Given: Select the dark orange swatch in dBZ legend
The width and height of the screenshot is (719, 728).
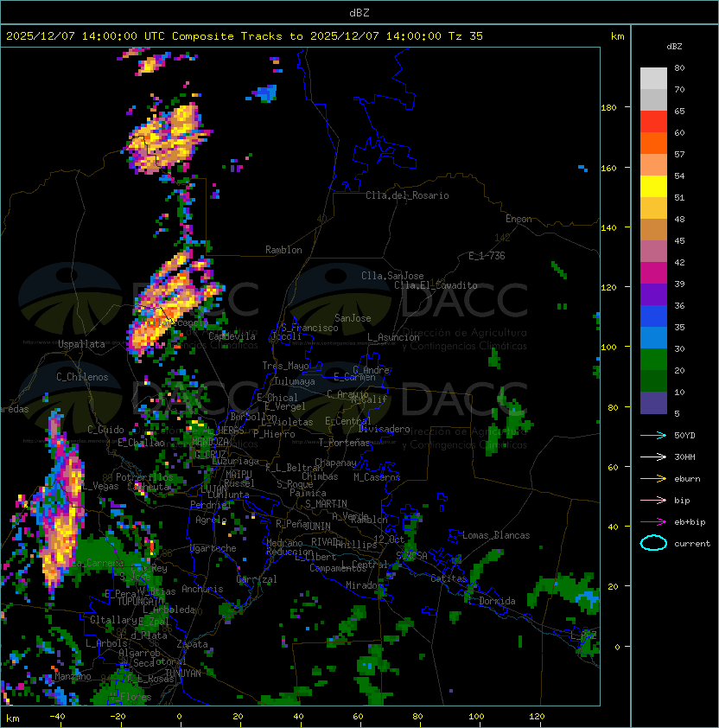Looking at the screenshot, I should click(x=653, y=144).
